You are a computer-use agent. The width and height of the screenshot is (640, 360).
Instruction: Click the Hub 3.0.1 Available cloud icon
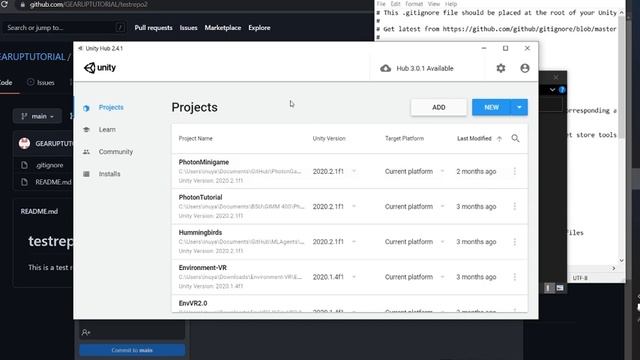click(385, 68)
